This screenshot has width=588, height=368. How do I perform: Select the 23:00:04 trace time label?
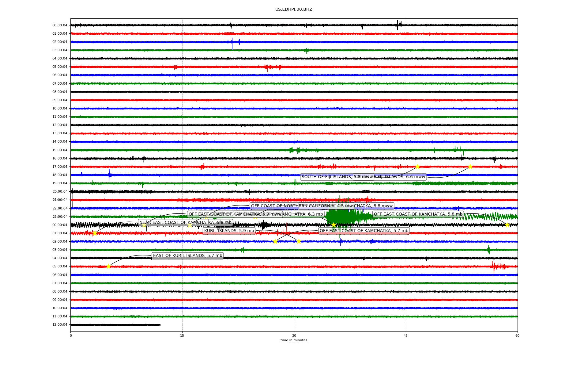pyautogui.click(x=60, y=217)
